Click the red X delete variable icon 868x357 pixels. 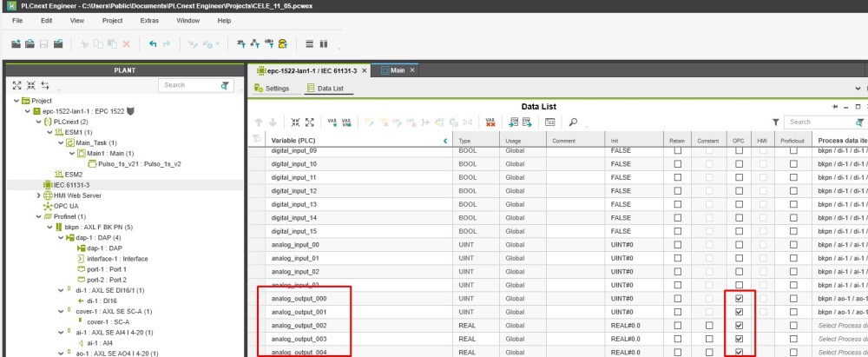[490, 122]
